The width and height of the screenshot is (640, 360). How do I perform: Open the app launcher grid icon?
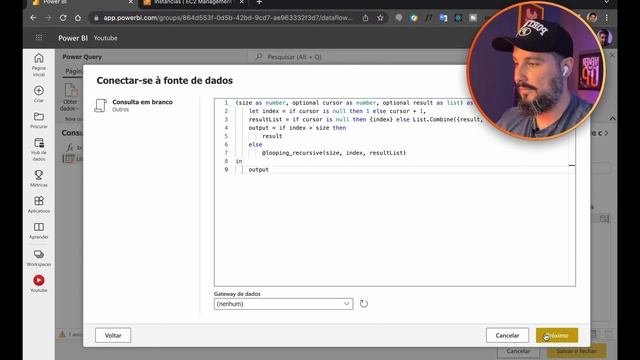pos(39,38)
